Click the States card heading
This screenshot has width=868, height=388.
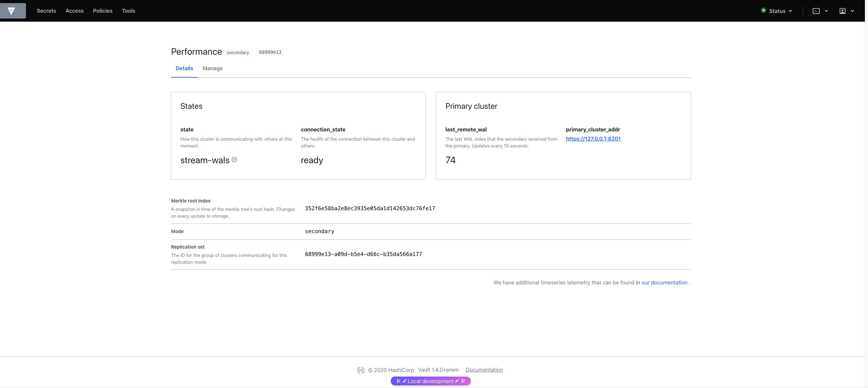pos(191,106)
